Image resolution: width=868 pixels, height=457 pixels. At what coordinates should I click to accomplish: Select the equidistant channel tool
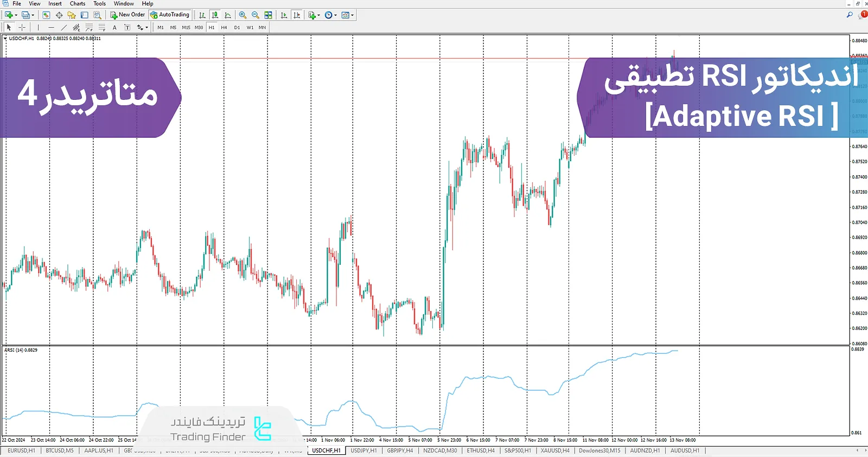[x=76, y=27]
